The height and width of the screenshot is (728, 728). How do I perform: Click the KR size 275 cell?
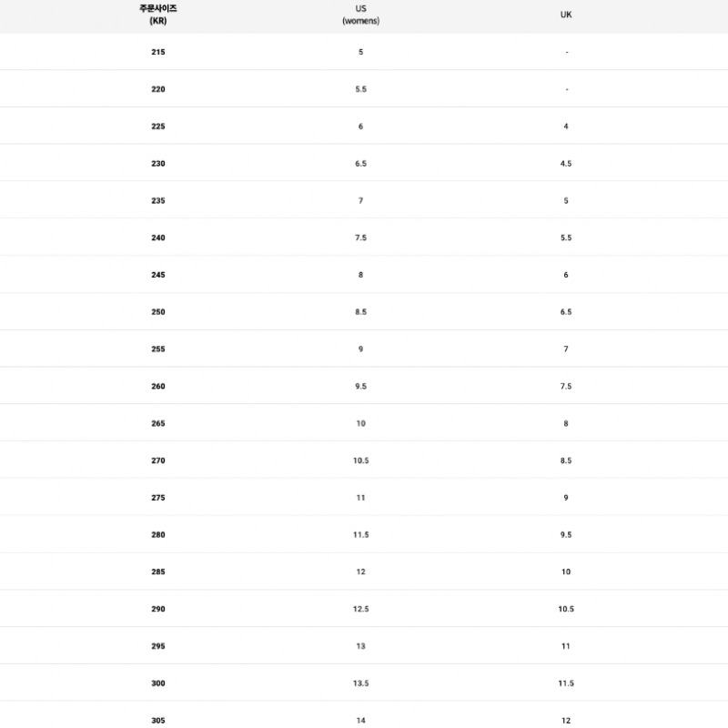point(158,498)
